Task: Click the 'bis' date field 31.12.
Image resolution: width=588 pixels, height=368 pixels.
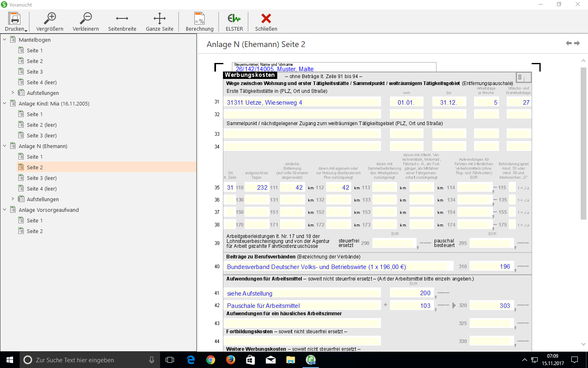Action: point(449,102)
